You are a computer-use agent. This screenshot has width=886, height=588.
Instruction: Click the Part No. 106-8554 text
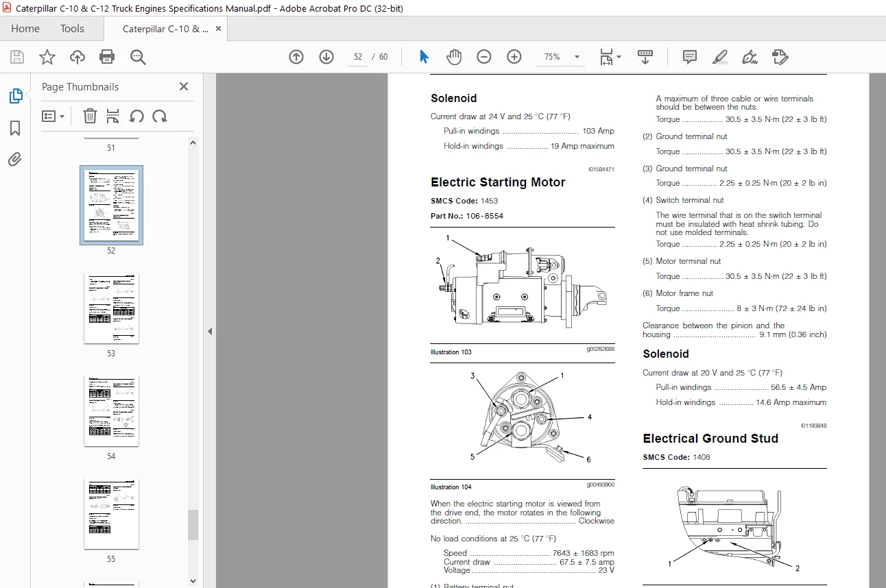tap(467, 216)
